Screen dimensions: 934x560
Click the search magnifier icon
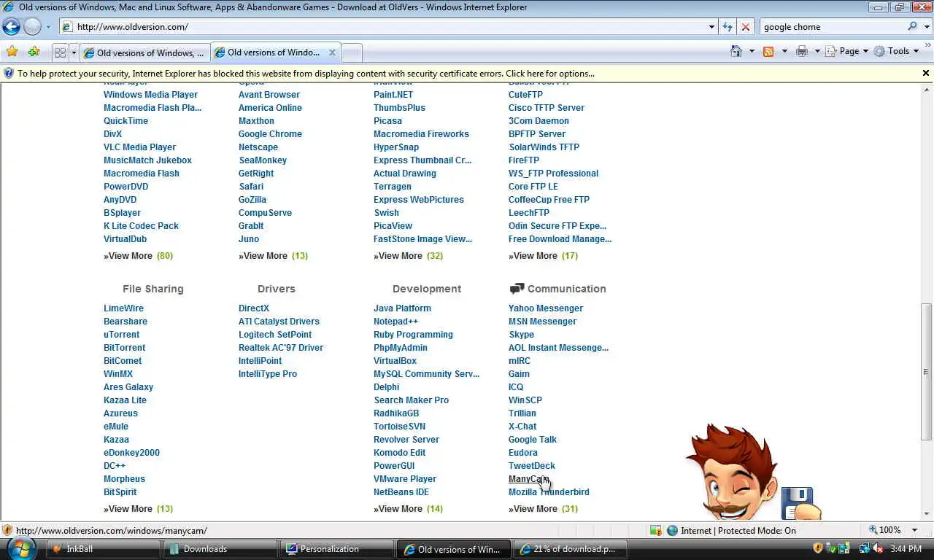coord(912,26)
